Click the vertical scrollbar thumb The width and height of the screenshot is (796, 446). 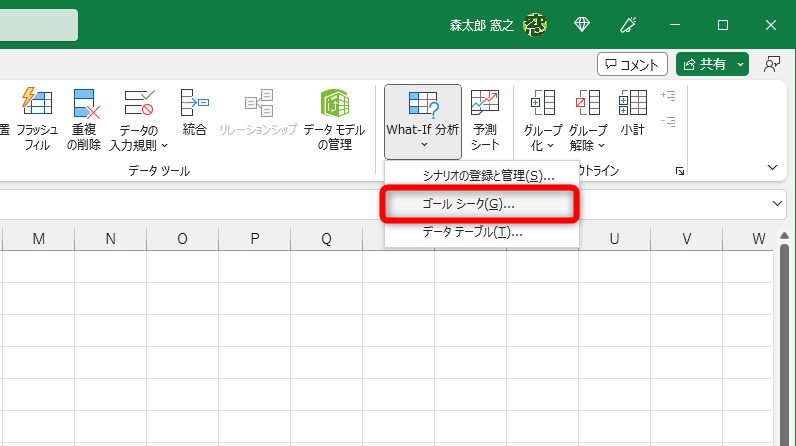[x=784, y=345]
